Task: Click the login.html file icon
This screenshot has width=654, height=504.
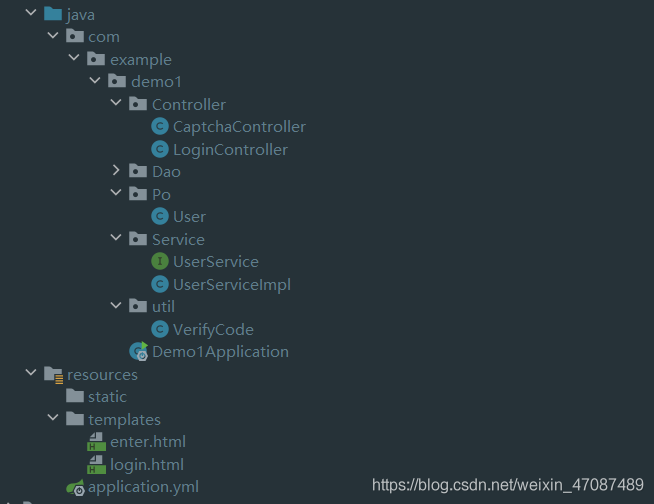Action: [97, 465]
